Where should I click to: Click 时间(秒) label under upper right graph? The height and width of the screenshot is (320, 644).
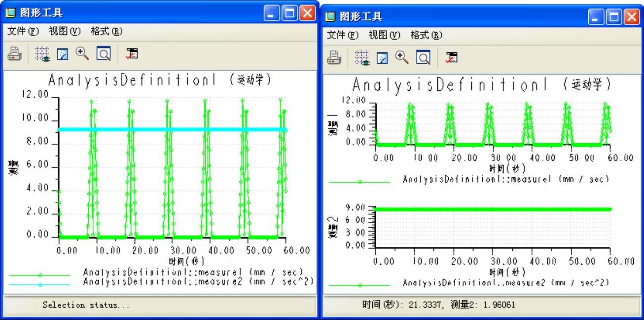pyautogui.click(x=507, y=168)
